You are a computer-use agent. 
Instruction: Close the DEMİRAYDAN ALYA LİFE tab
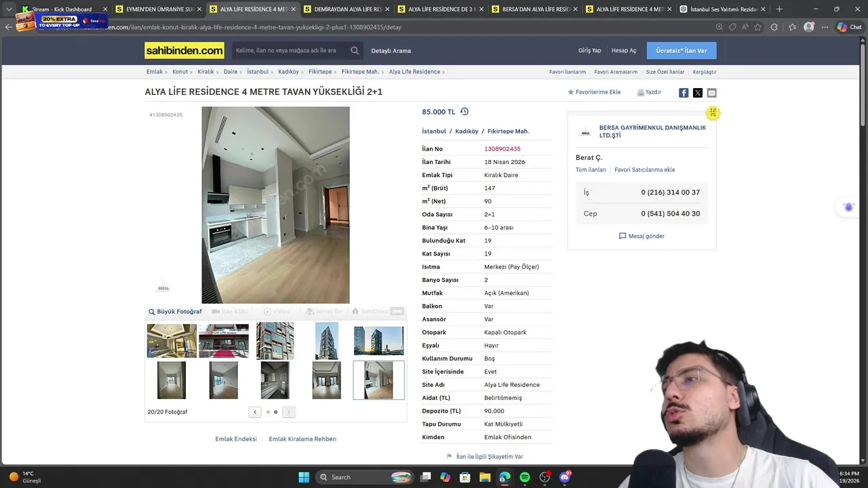click(387, 9)
